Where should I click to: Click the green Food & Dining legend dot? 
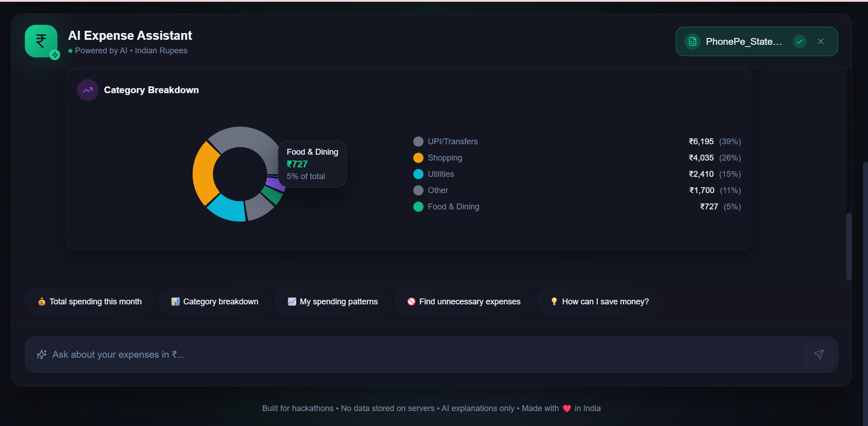pyautogui.click(x=418, y=207)
